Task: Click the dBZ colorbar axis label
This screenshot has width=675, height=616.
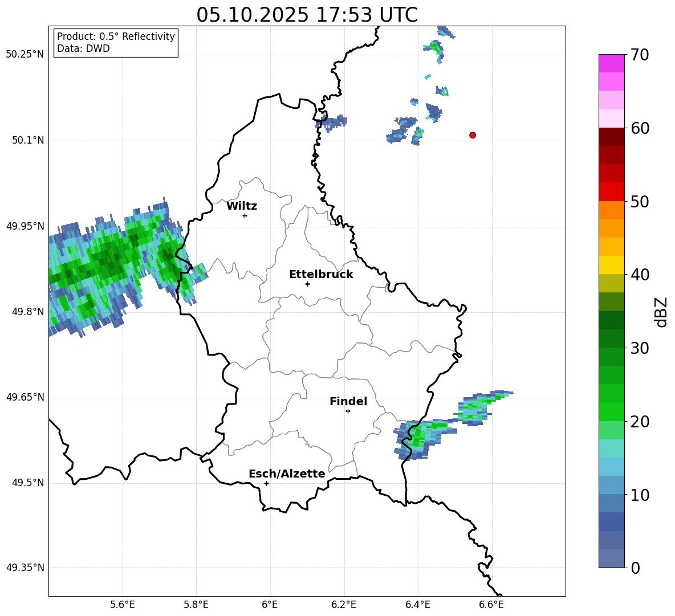Action: [662, 312]
